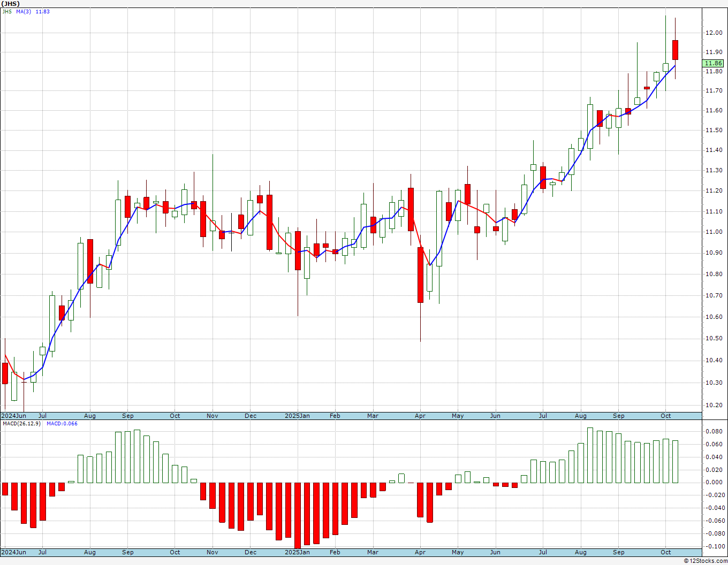This screenshot has width=728, height=565.
Task: Select 2025Jan on the price chart time axis
Action: [297, 416]
